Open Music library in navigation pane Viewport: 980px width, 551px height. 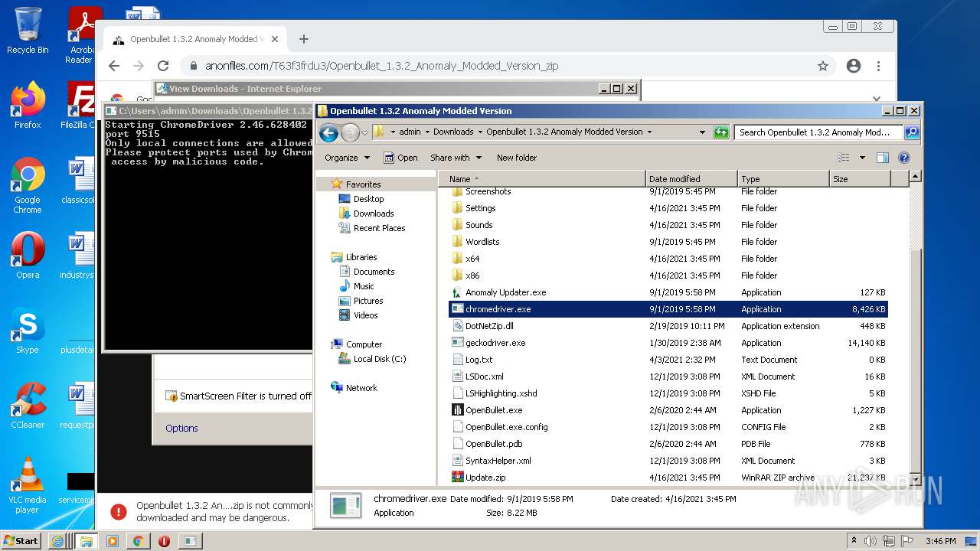click(x=364, y=286)
